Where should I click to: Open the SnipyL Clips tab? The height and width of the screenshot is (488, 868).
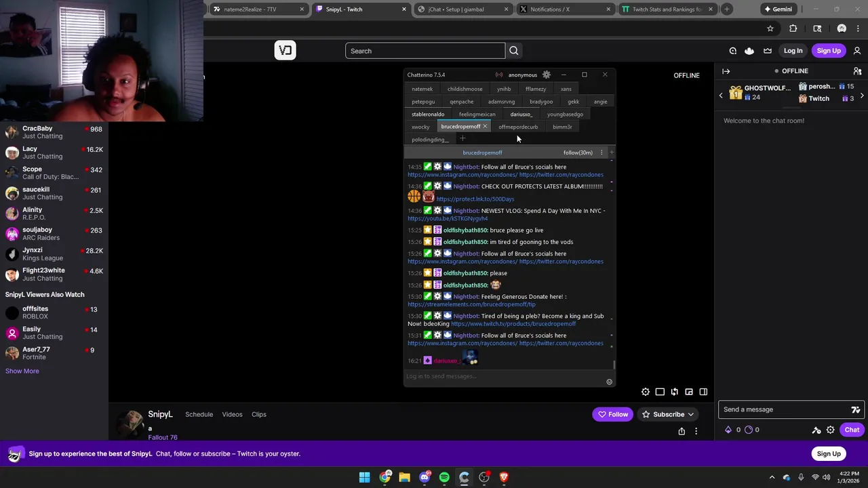click(x=259, y=414)
